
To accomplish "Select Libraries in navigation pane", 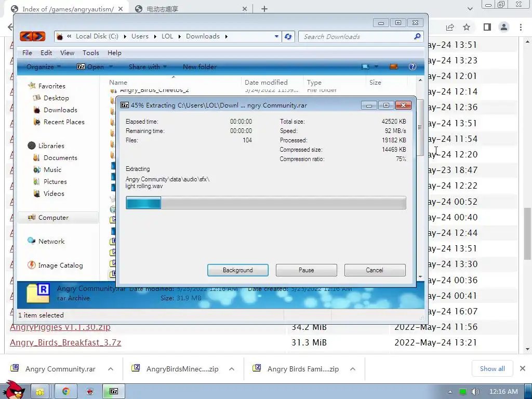I will coord(51,145).
